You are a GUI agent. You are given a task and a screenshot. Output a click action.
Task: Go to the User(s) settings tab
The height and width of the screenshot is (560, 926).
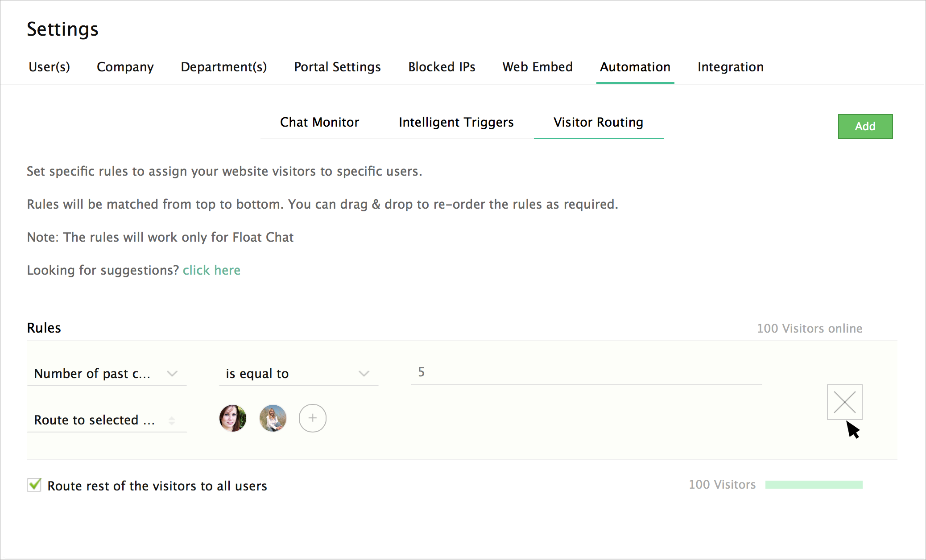(x=49, y=67)
